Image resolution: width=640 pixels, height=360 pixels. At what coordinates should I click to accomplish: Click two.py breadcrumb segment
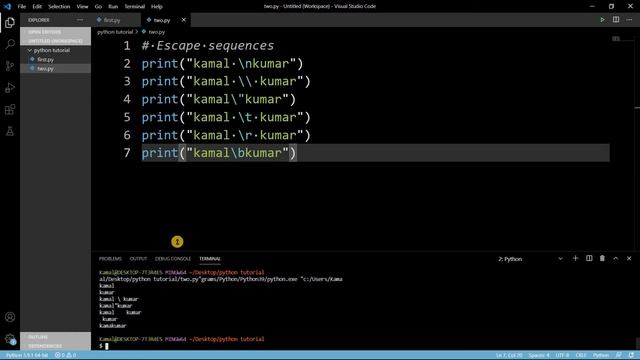pyautogui.click(x=157, y=32)
